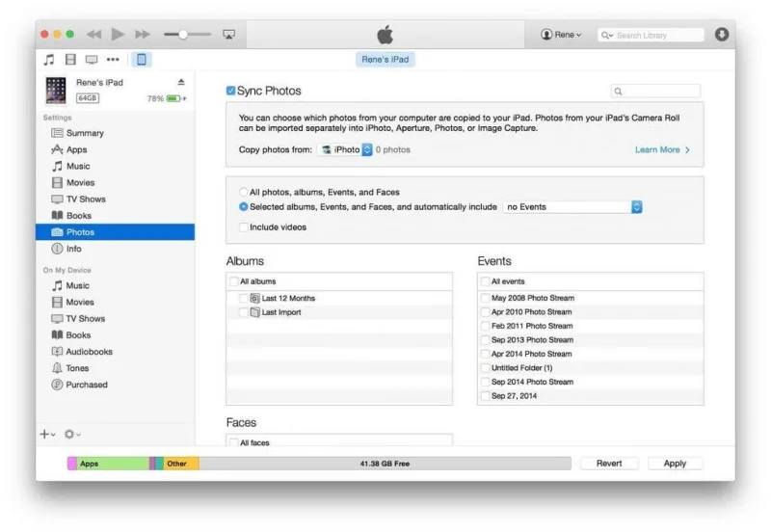Open Summary in the Settings sidebar
771x532 pixels.
pos(85,133)
